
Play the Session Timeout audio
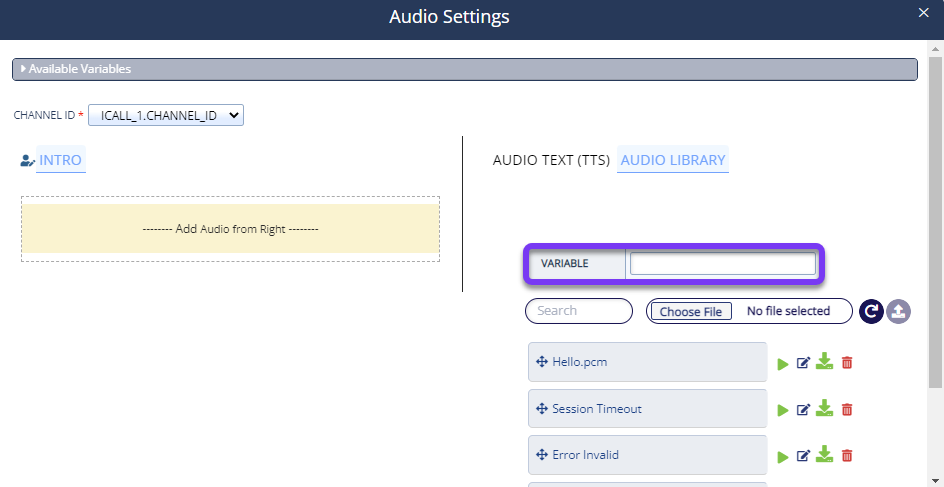(783, 411)
